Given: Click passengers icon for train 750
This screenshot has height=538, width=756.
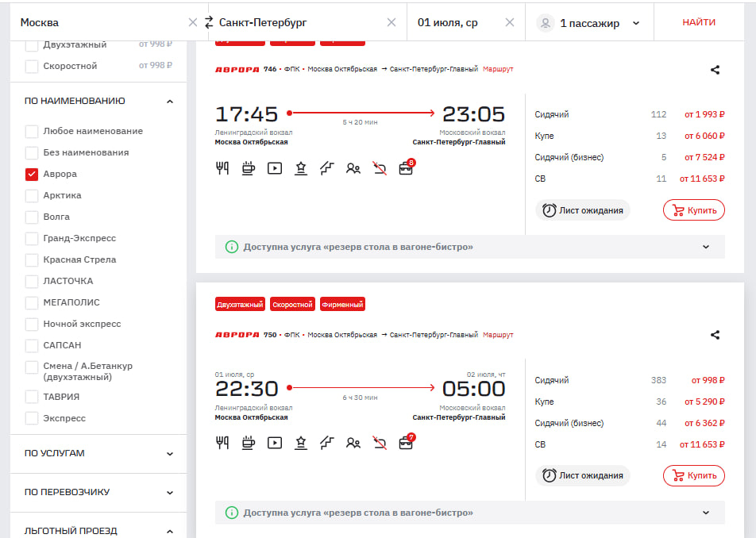Looking at the screenshot, I should pos(353,443).
